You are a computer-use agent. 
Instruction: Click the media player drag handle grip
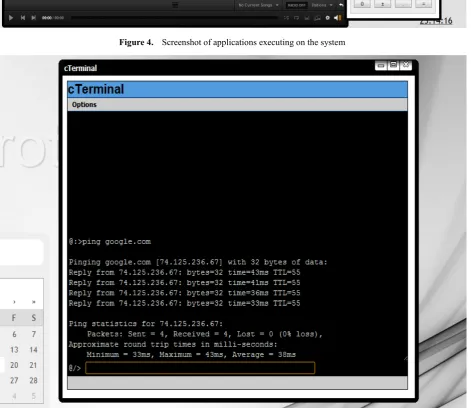coord(175,5)
